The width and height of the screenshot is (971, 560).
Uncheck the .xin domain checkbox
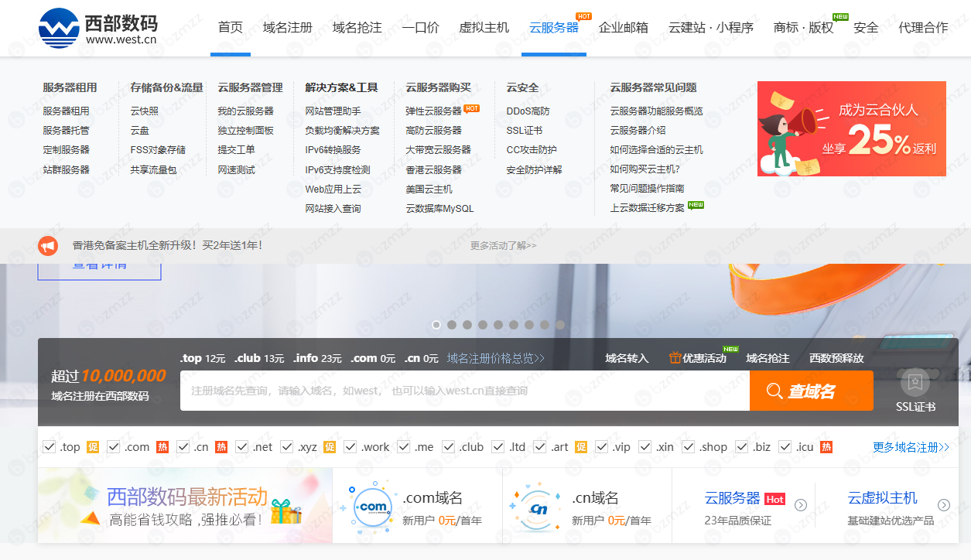(x=644, y=447)
